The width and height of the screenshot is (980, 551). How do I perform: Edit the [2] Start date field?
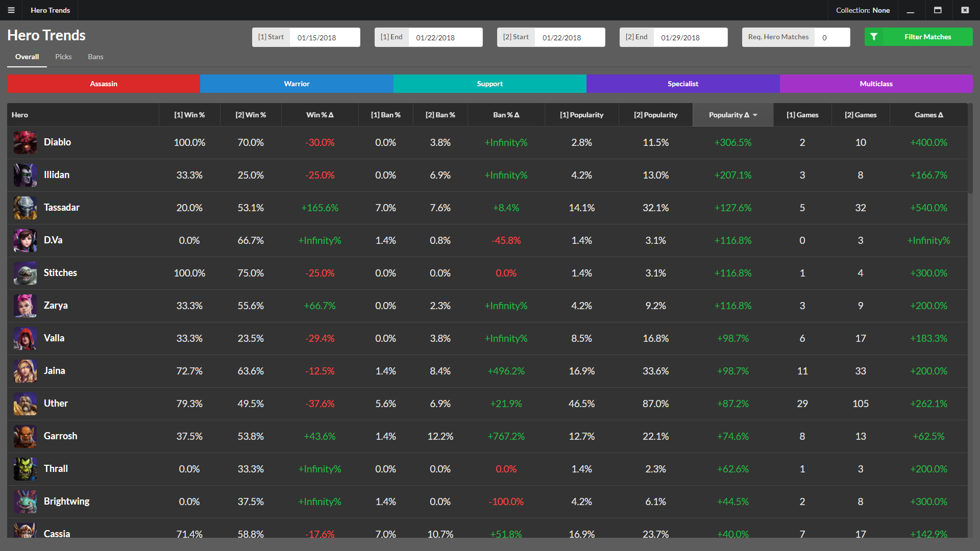570,37
